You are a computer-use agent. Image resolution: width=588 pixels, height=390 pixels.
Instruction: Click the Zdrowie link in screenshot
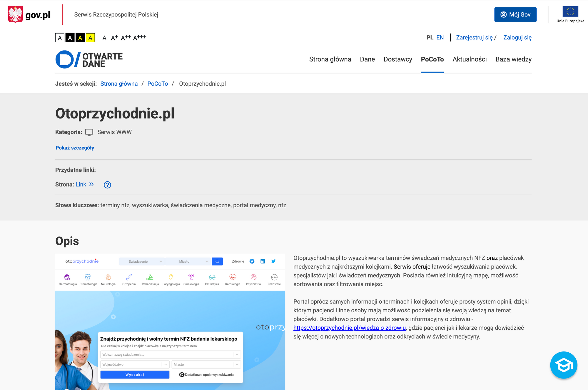pos(238,261)
